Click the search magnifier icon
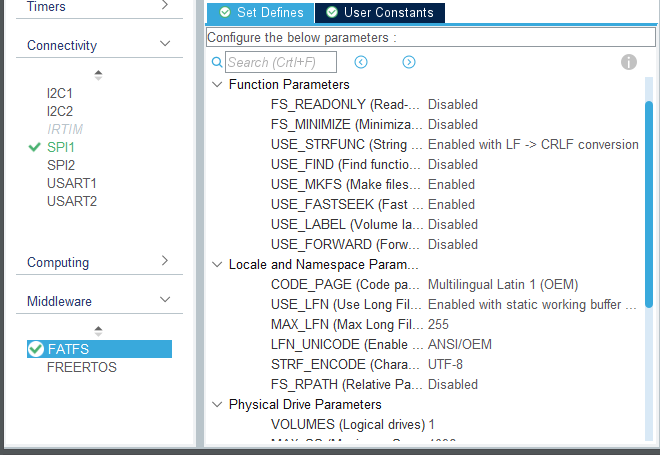 217,62
